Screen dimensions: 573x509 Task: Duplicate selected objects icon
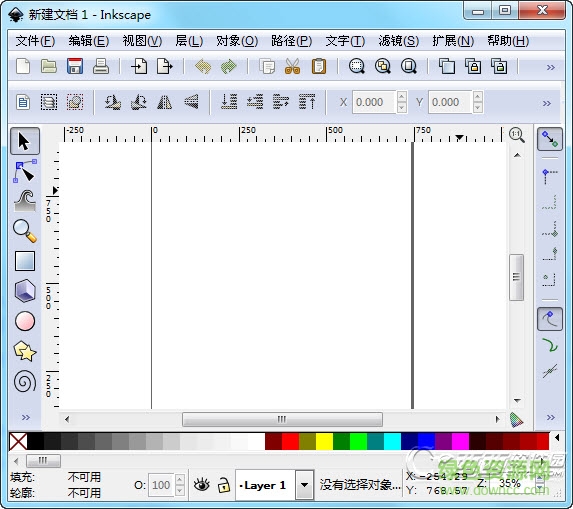(447, 67)
